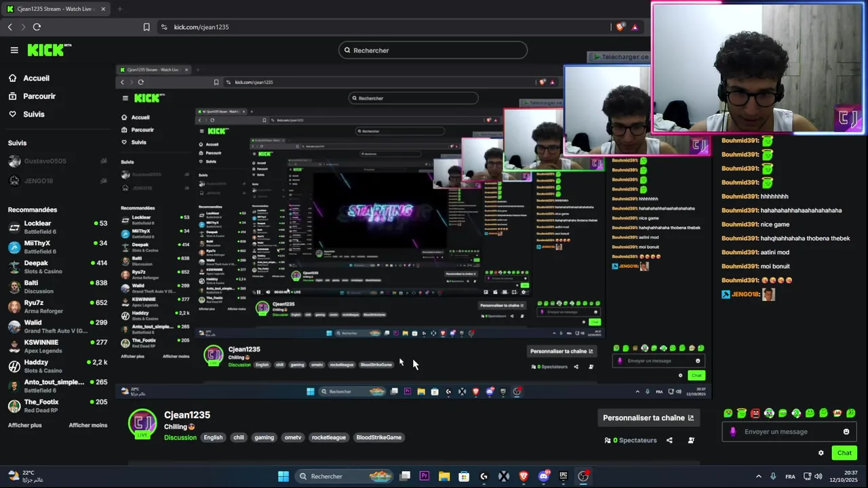868x488 pixels.
Task: Click the browser address bar URL
Action: [201, 27]
